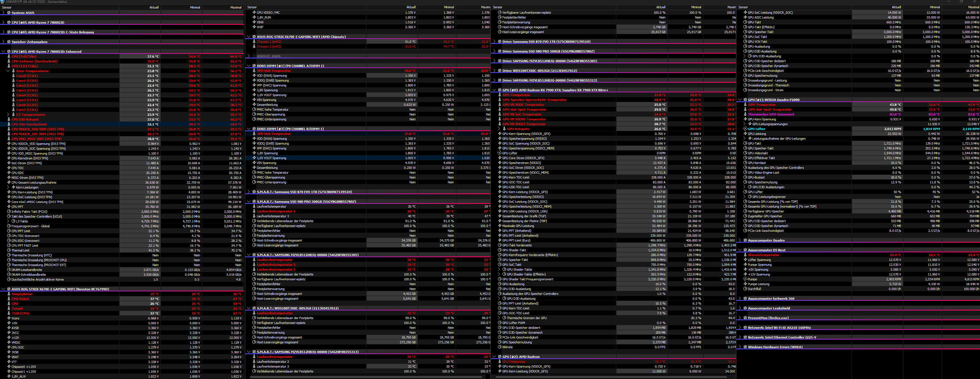Image resolution: width=980 pixels, height=379 pixels.
Task: Click the thermometer icon beside CPU IOD Hotspot
Action: 9,119
